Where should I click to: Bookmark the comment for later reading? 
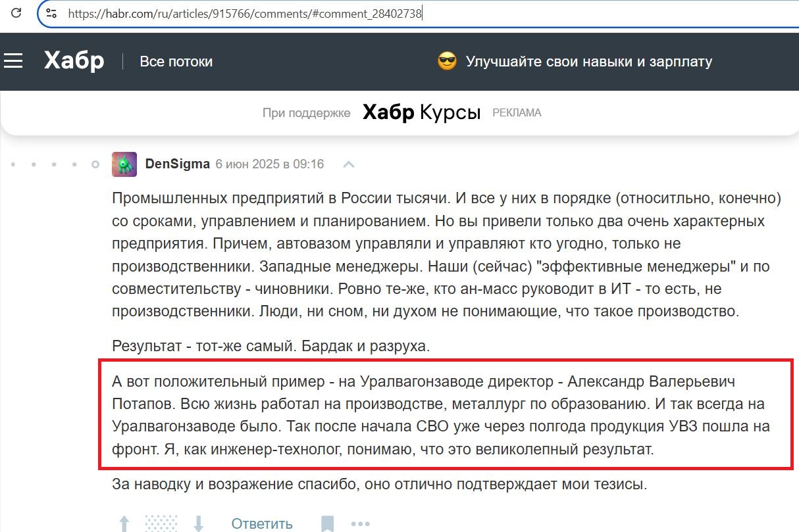[x=328, y=523]
